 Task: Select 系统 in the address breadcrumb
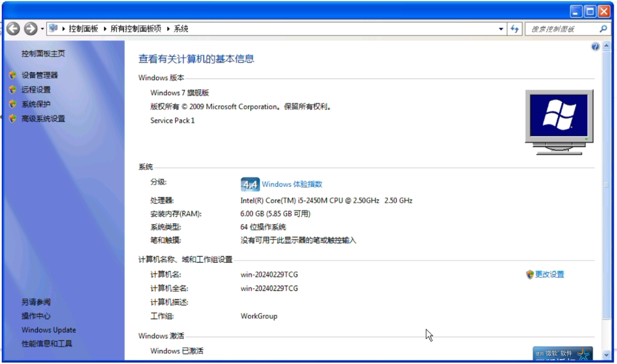tap(181, 29)
